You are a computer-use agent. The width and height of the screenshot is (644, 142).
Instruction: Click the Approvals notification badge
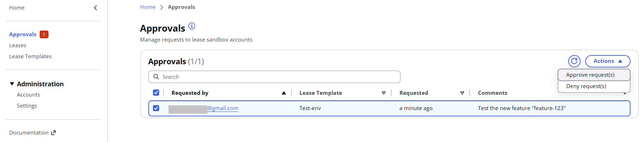pyautogui.click(x=44, y=34)
